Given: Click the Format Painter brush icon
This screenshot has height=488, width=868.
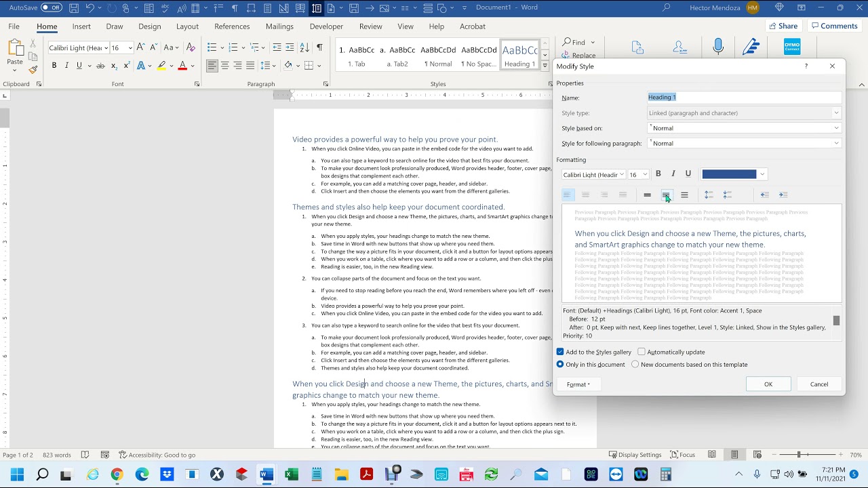Looking at the screenshot, I should [x=33, y=69].
